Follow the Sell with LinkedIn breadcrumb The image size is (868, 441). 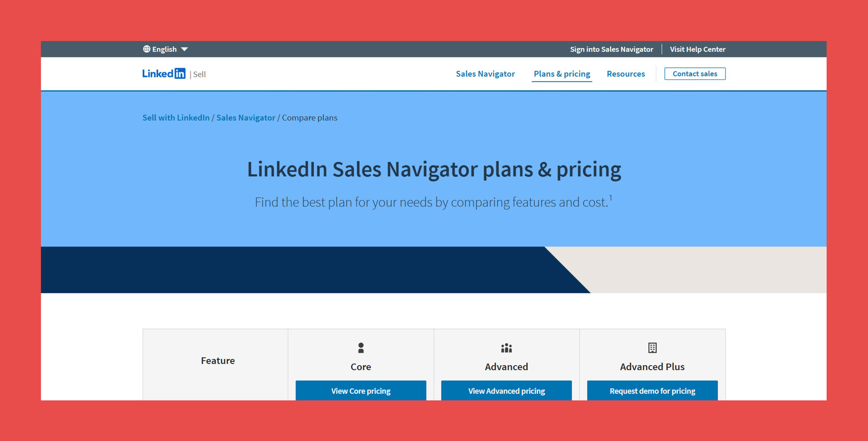(175, 117)
